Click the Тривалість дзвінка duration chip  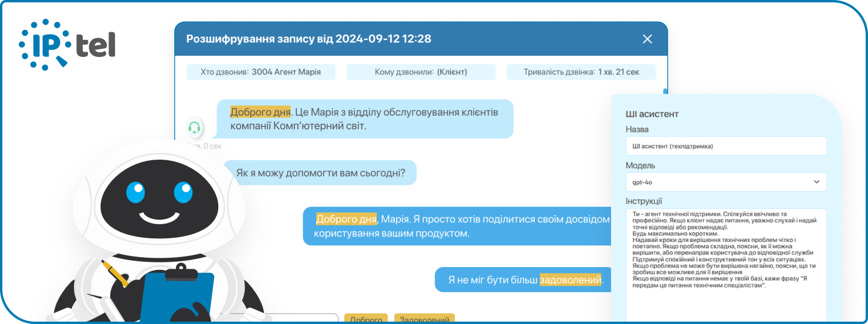click(581, 72)
